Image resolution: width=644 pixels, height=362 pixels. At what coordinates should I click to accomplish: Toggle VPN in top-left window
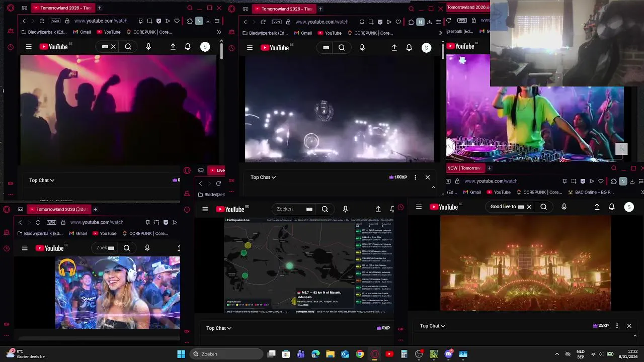(x=55, y=21)
